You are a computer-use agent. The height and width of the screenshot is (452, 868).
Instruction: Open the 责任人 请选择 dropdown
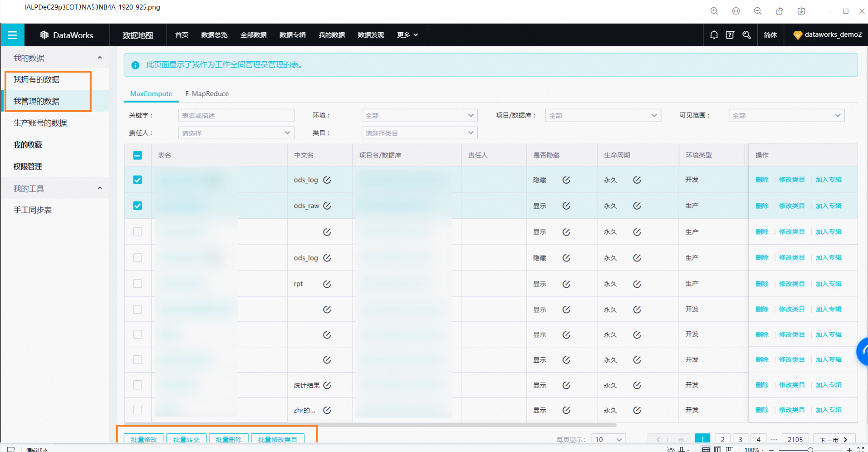click(x=236, y=133)
